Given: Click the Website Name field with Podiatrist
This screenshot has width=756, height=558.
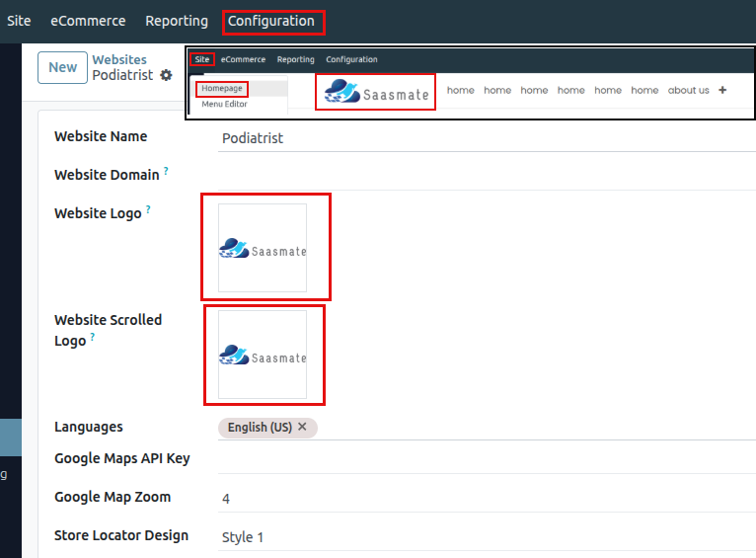Looking at the screenshot, I should 484,138.
